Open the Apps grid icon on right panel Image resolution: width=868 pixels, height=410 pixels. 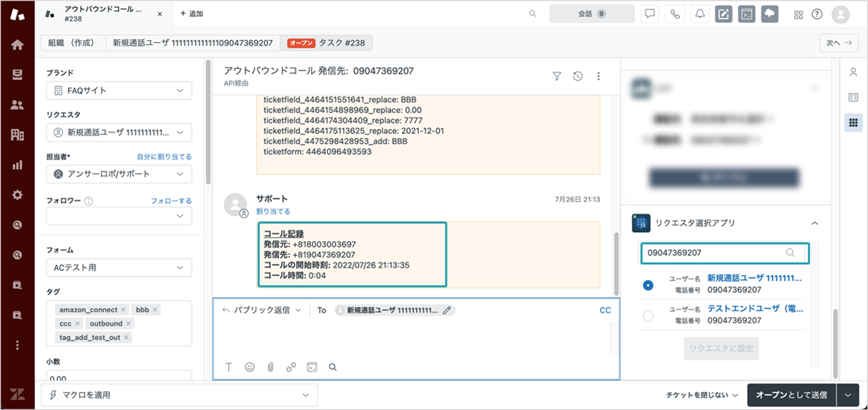853,122
